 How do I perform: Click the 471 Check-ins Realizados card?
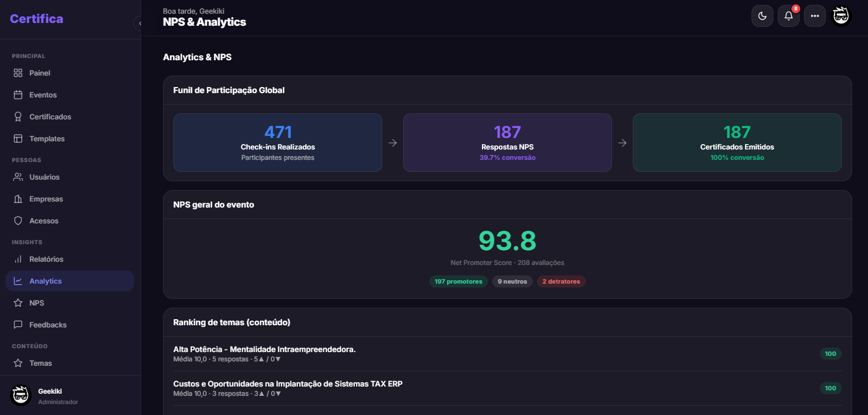coord(278,142)
